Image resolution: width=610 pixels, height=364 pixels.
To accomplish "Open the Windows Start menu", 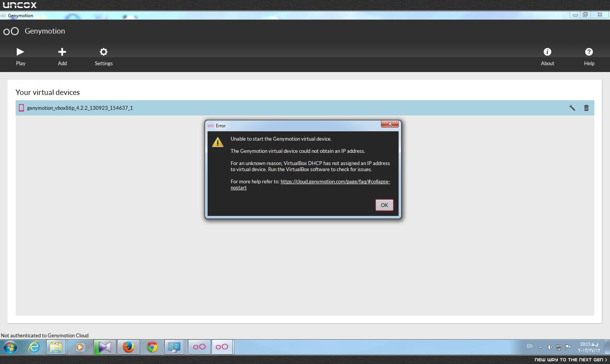I will pyautogui.click(x=10, y=347).
